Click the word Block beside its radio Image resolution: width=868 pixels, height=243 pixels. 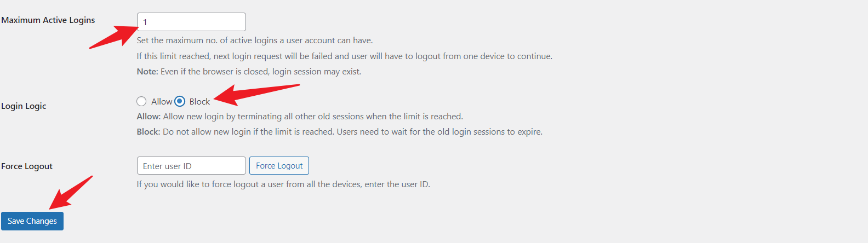[x=199, y=102]
